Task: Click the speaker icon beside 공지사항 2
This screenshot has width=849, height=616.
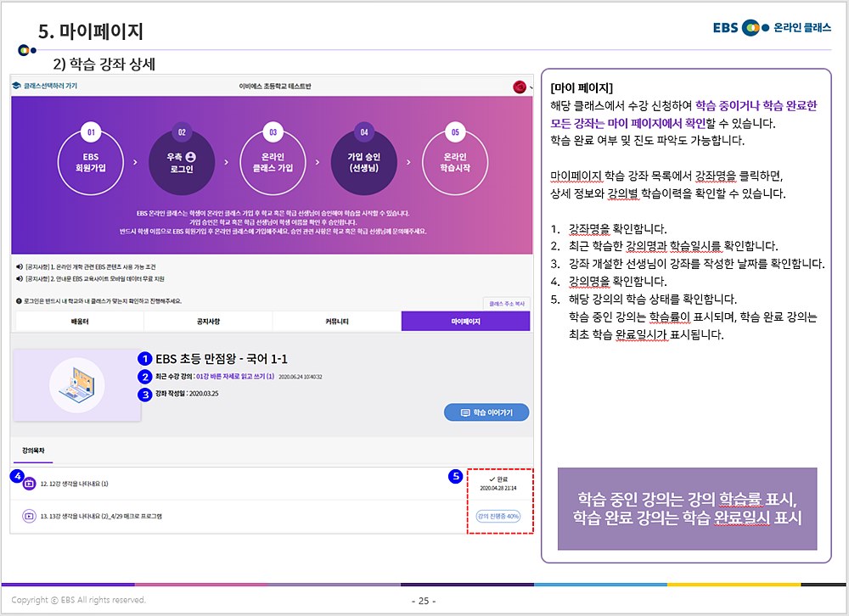Action: (19, 279)
